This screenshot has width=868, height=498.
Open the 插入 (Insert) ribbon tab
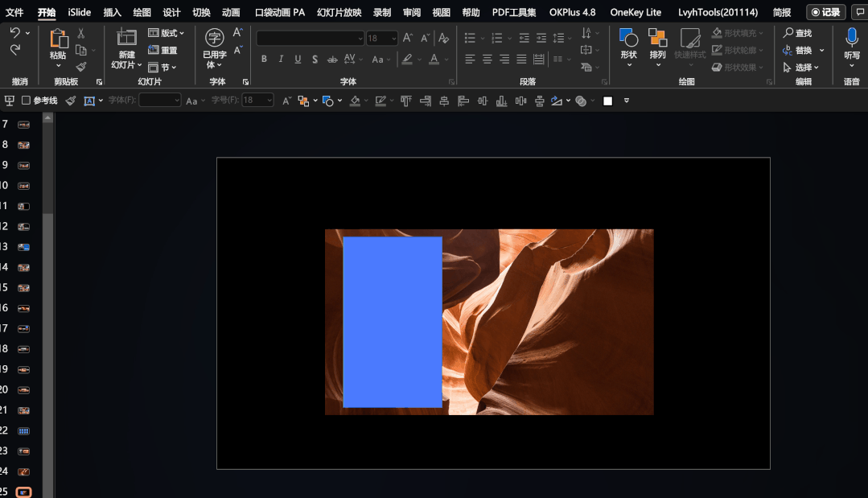112,12
